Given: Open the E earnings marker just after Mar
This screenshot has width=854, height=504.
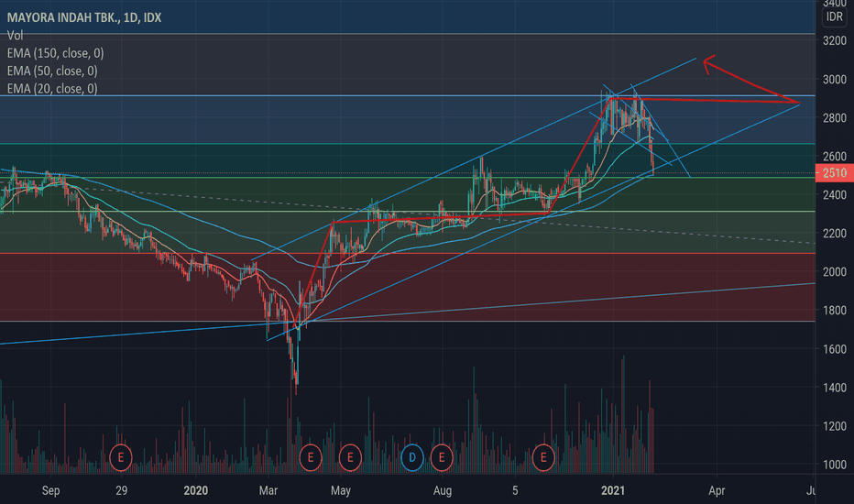Looking at the screenshot, I should click(x=311, y=457).
